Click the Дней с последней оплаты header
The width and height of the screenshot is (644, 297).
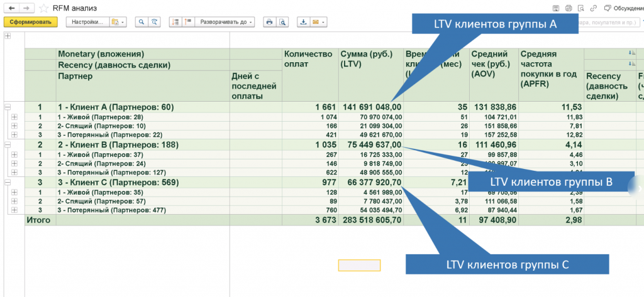click(x=256, y=86)
